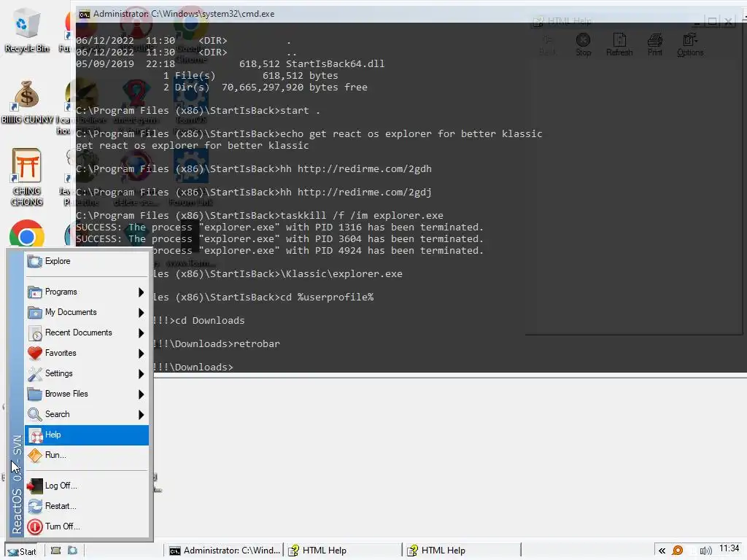Choose Settings in the start menu

(x=87, y=374)
